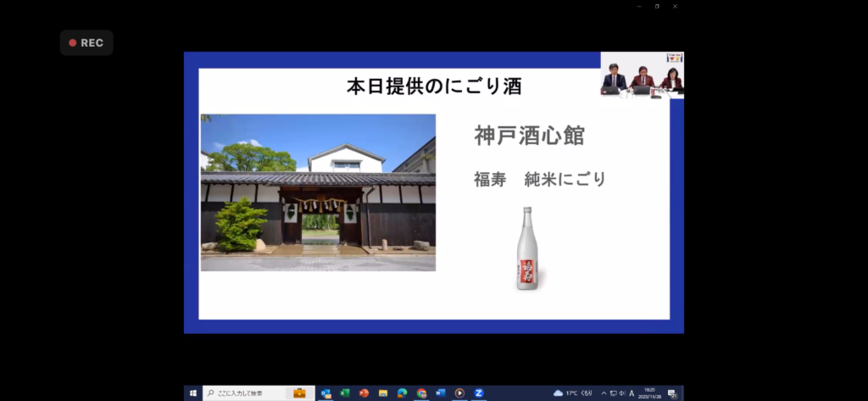Open the Windows Start menu
Screen dimensions: 868x401
pyautogui.click(x=192, y=393)
